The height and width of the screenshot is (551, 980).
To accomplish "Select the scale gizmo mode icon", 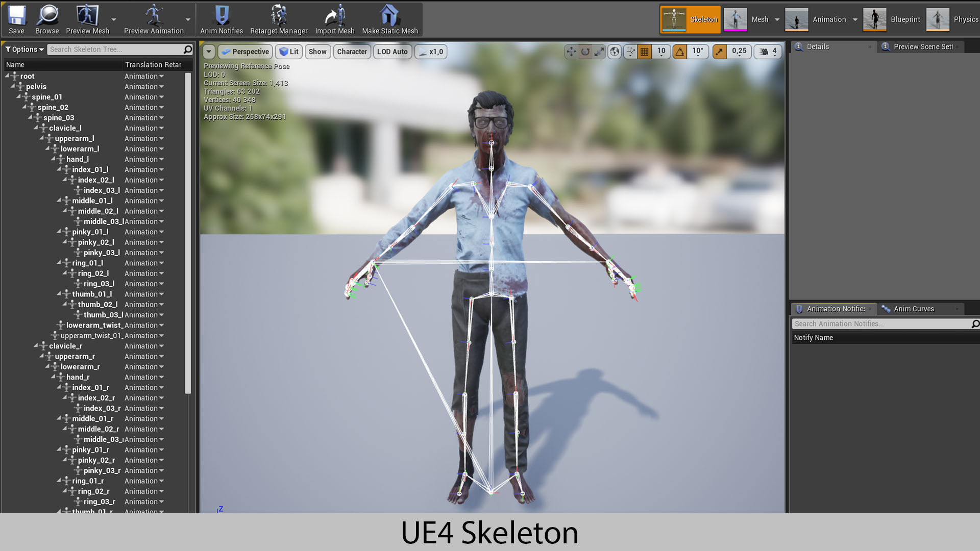I will [599, 52].
